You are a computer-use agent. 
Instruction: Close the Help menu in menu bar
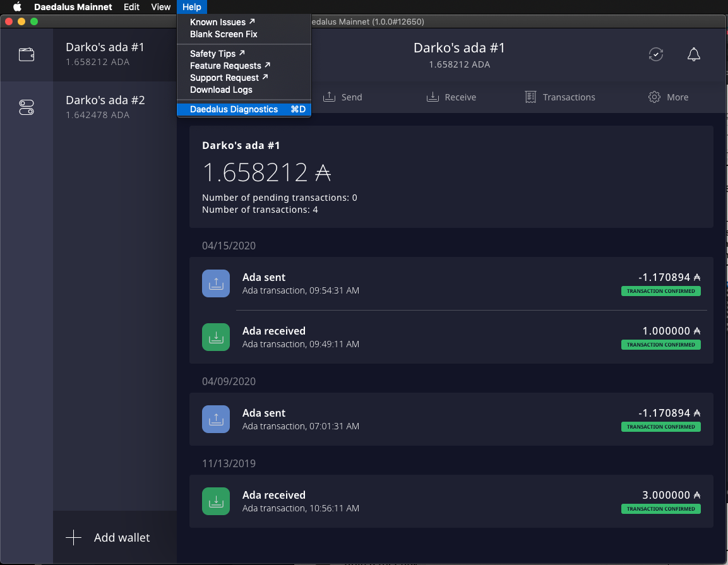click(x=192, y=7)
